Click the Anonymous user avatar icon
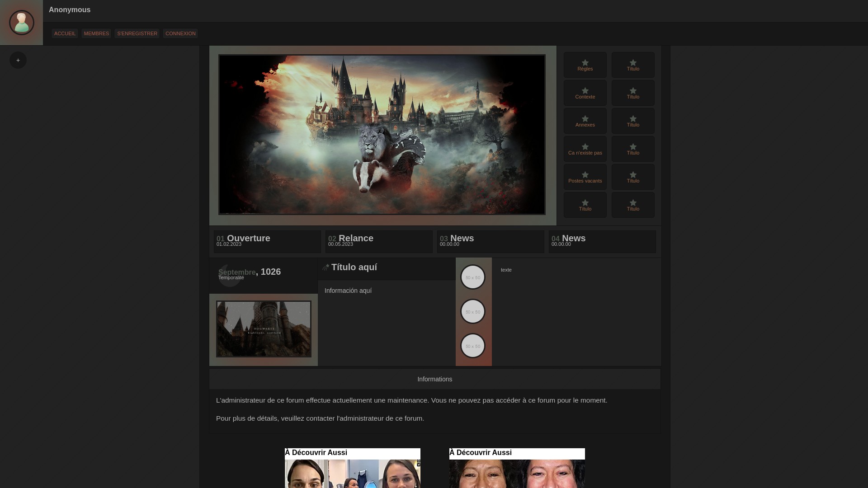 point(21,23)
